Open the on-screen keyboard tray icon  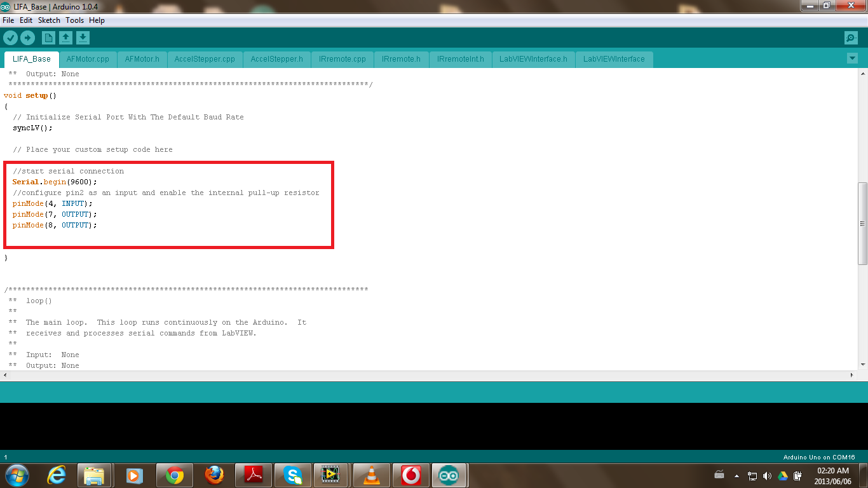[x=719, y=475]
